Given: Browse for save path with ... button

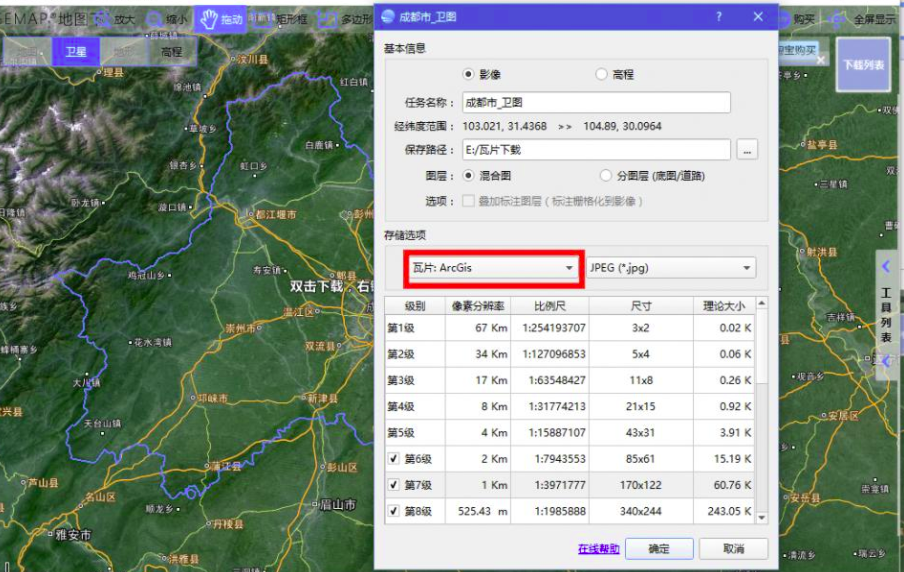Looking at the screenshot, I should 747,150.
